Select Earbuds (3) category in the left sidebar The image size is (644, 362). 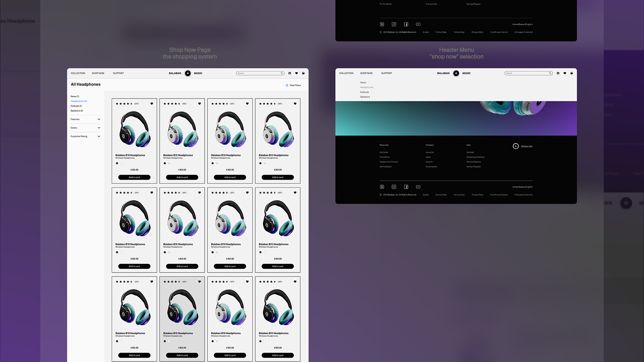pyautogui.click(x=76, y=106)
